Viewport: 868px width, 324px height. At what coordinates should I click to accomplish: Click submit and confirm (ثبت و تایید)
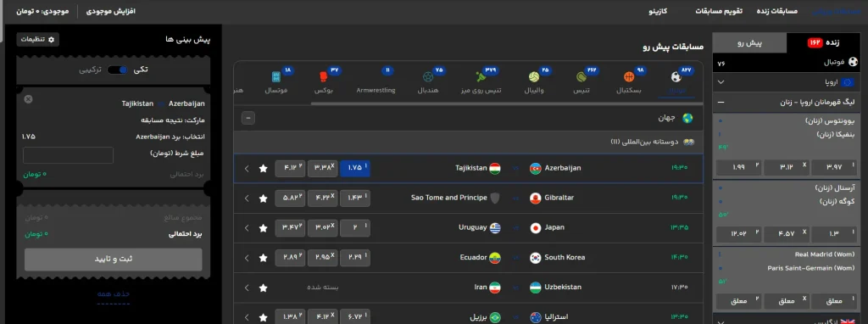(x=113, y=260)
